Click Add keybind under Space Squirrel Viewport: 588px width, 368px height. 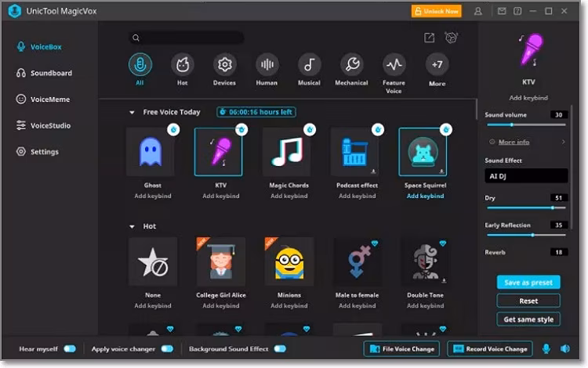[425, 196]
